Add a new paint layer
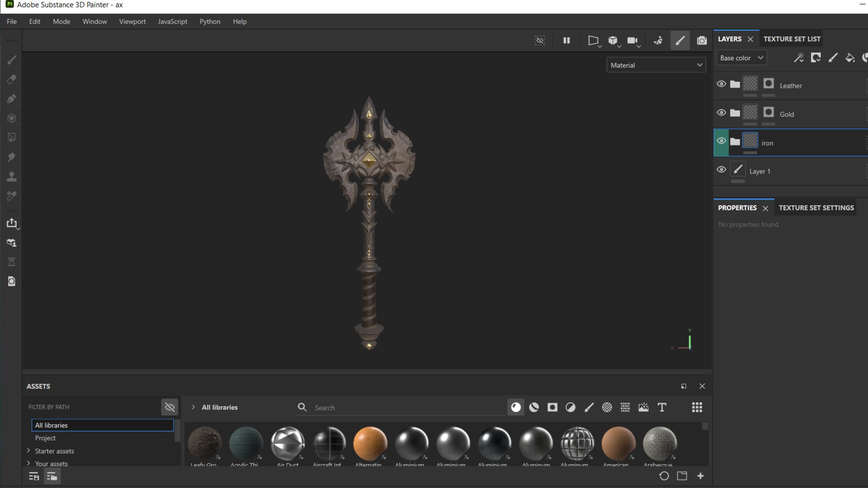This screenshot has width=868, height=488. (x=833, y=58)
